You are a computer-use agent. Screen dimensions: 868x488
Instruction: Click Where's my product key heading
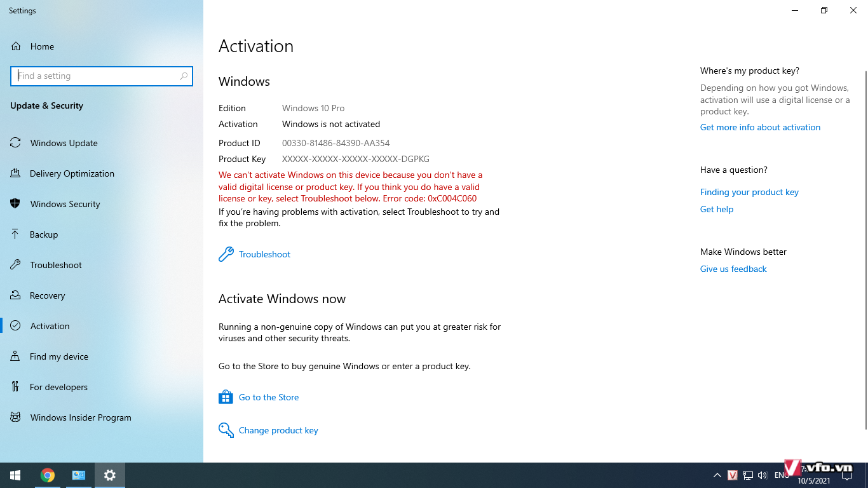click(750, 71)
